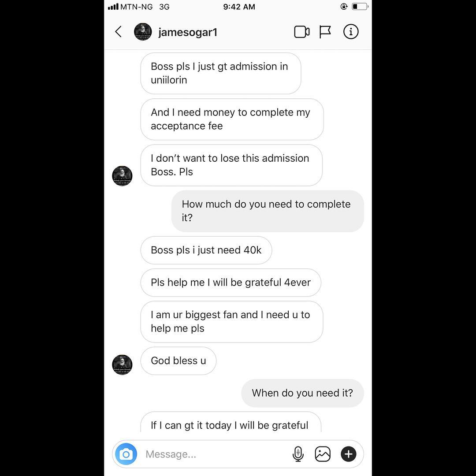Viewport: 476px width, 476px height.
Task: Select the "Pls help me I will be grateful 4ever" message
Action: click(x=231, y=283)
